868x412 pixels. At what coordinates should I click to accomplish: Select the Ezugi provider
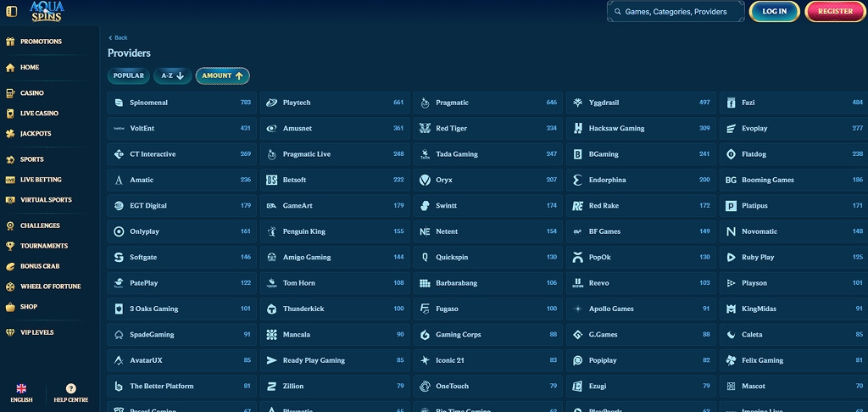coord(641,387)
